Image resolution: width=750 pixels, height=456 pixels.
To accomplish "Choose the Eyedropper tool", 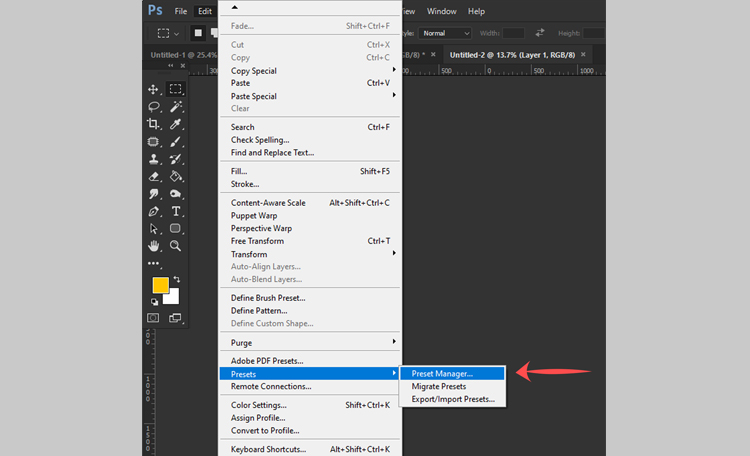I will [176, 124].
